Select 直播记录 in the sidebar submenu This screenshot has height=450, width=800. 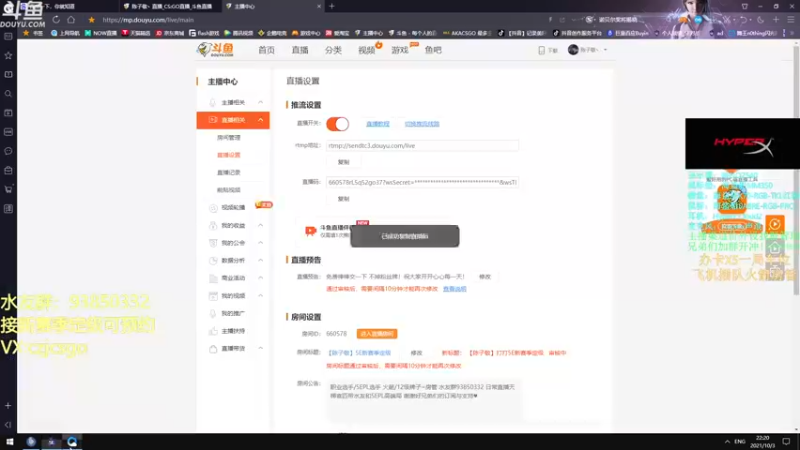pos(229,172)
